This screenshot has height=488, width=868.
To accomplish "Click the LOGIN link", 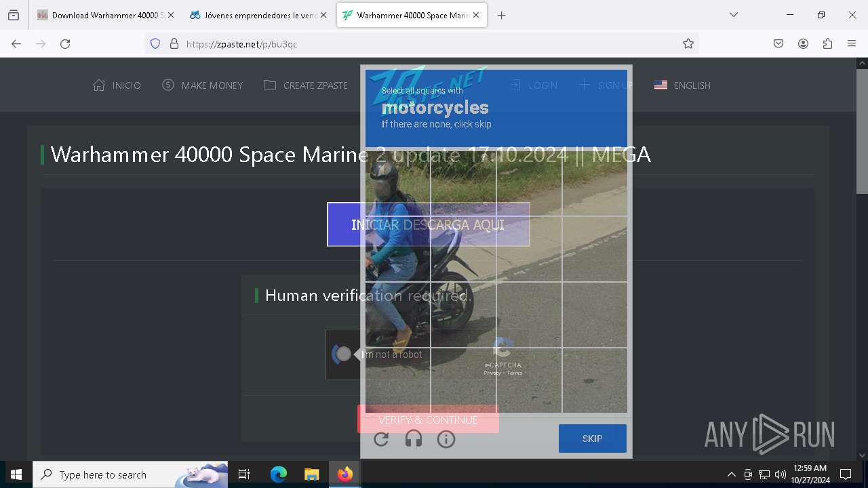I will (534, 85).
